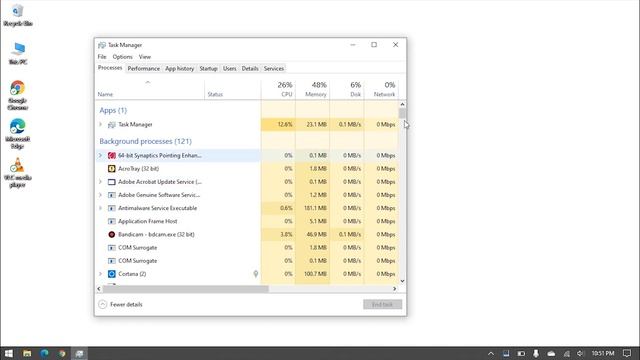Sort by the Disk column header
The height and width of the screenshot is (360, 640).
[347, 89]
